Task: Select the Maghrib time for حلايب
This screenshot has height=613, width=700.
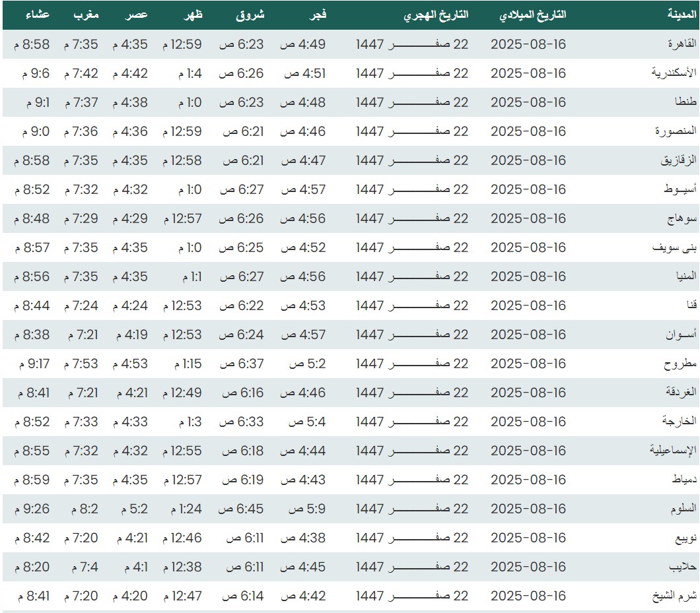Action: click(81, 567)
